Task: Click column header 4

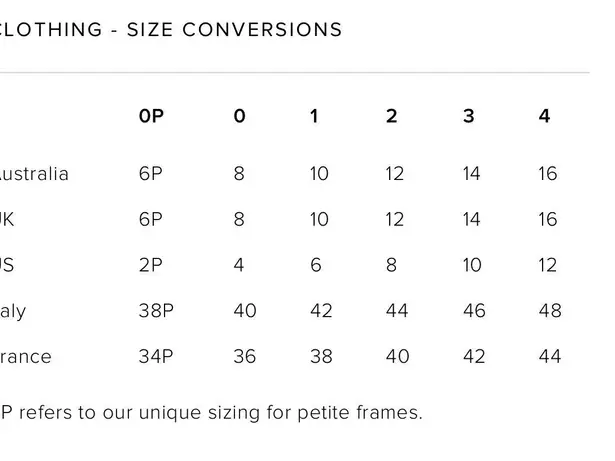Action: [544, 116]
